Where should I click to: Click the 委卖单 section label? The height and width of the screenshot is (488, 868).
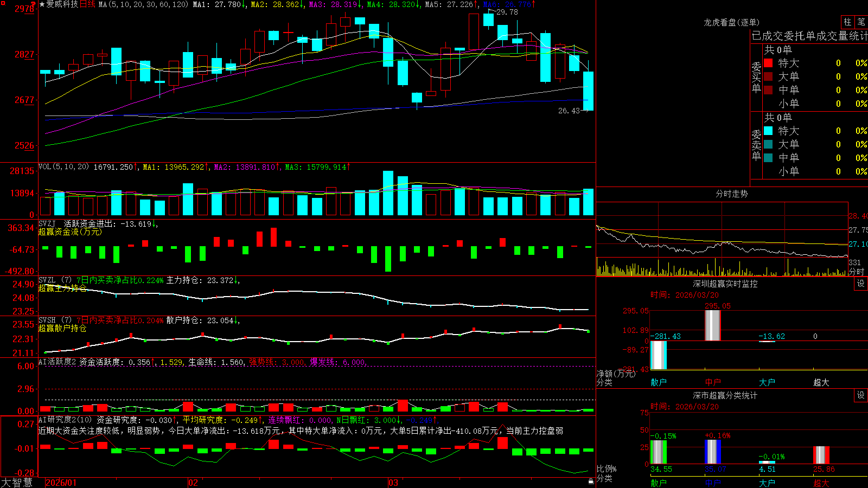tap(756, 145)
